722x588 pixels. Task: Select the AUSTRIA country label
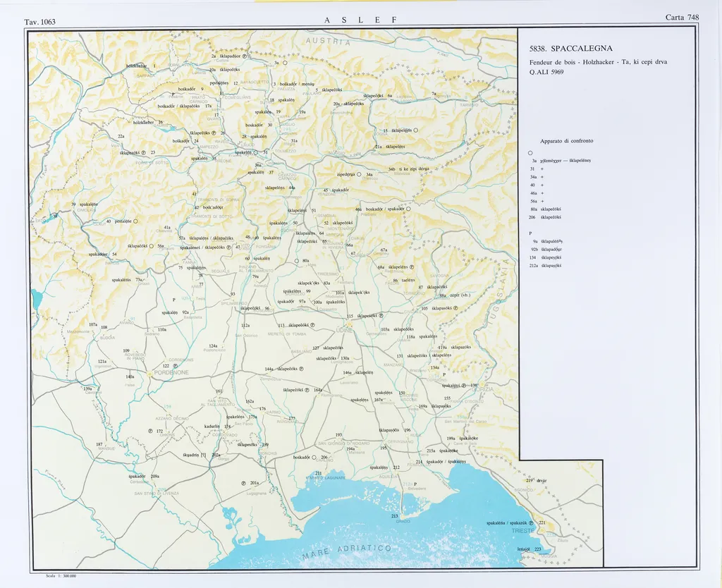click(x=325, y=42)
